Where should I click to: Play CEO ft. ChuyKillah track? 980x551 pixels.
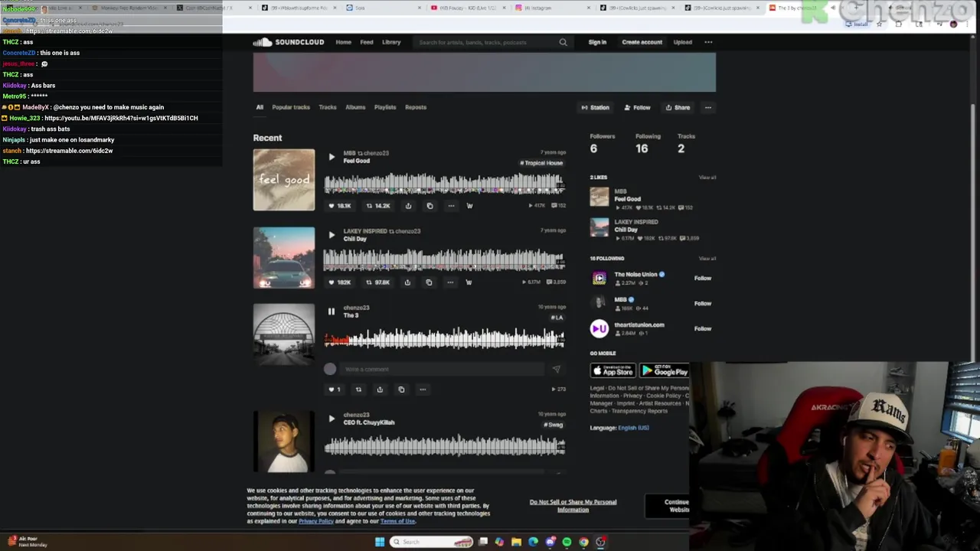point(332,419)
